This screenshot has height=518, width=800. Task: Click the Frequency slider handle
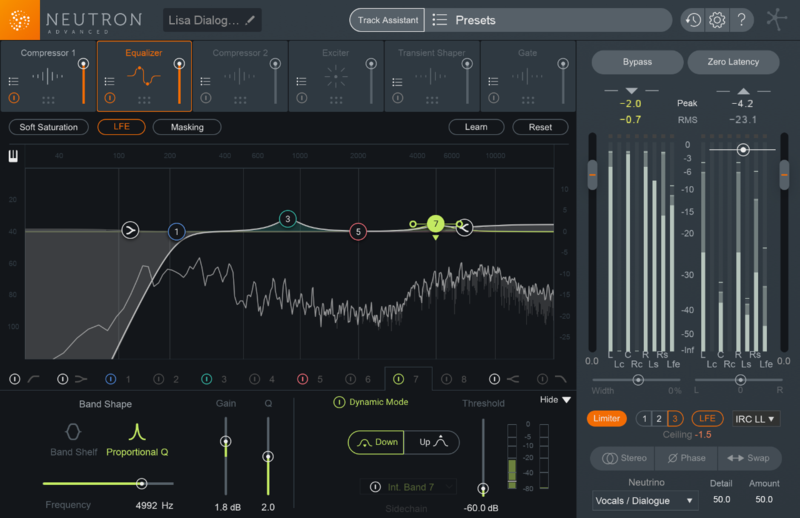[x=140, y=483]
